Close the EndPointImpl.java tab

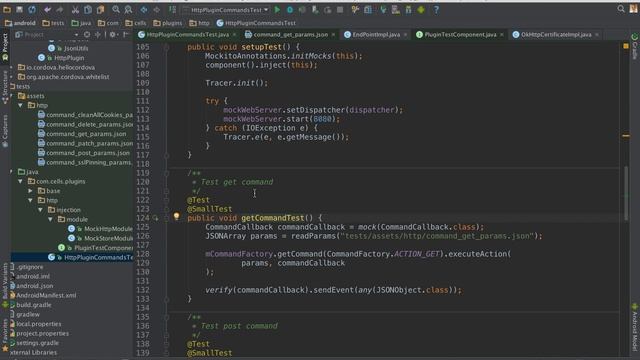(x=405, y=35)
